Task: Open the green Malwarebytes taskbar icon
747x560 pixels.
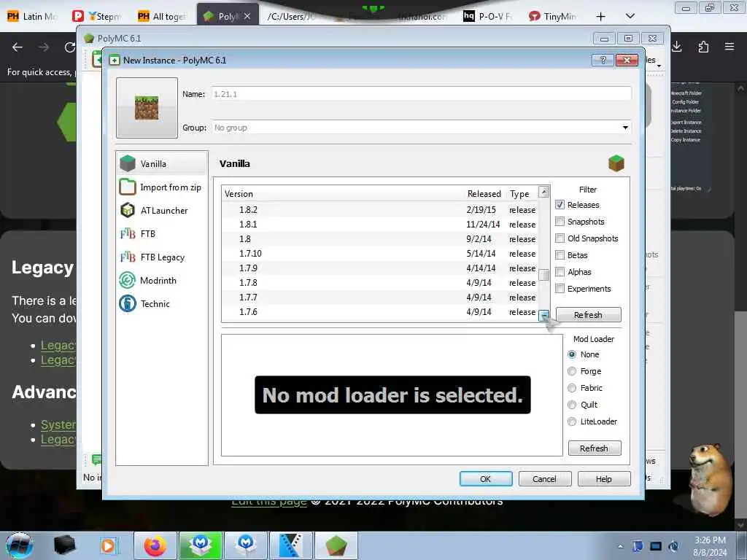Action: coord(201,545)
